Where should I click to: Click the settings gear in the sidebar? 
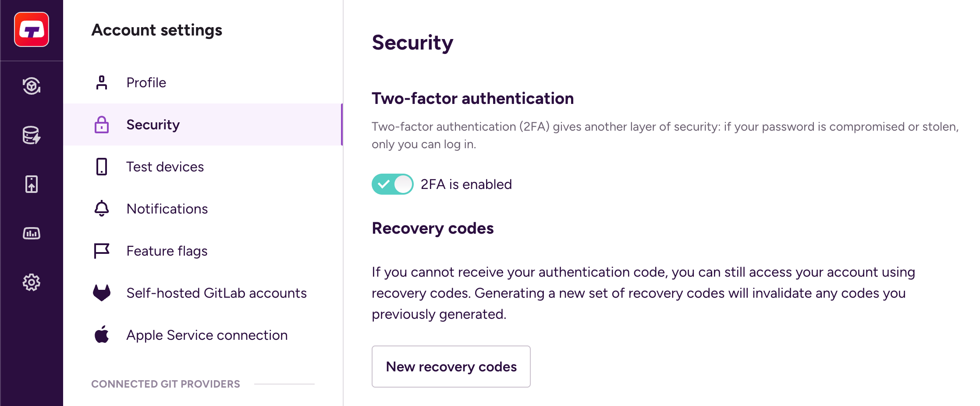[x=31, y=282]
